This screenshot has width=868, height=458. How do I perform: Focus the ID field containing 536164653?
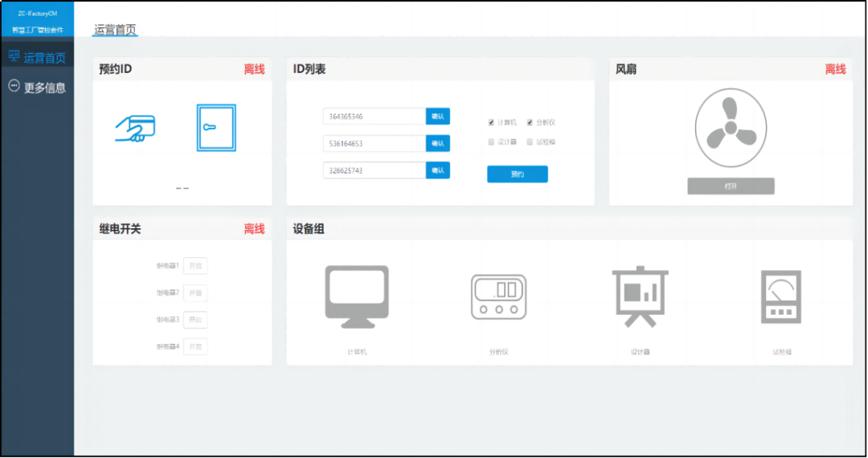tap(375, 143)
